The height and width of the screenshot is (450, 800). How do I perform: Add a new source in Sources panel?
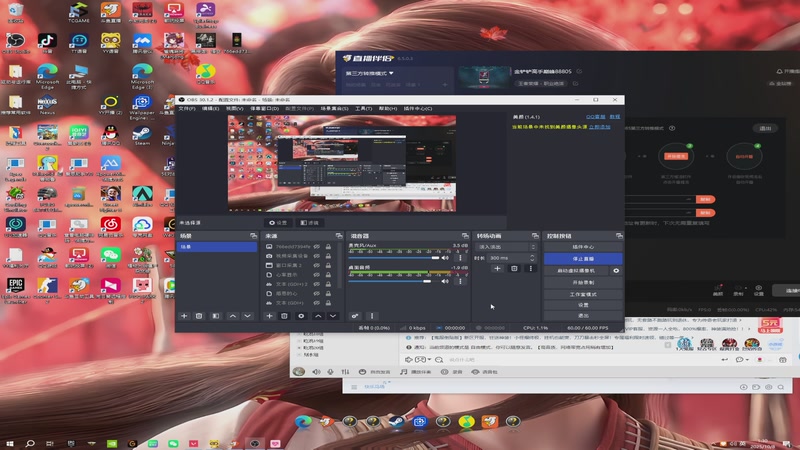coord(269,316)
